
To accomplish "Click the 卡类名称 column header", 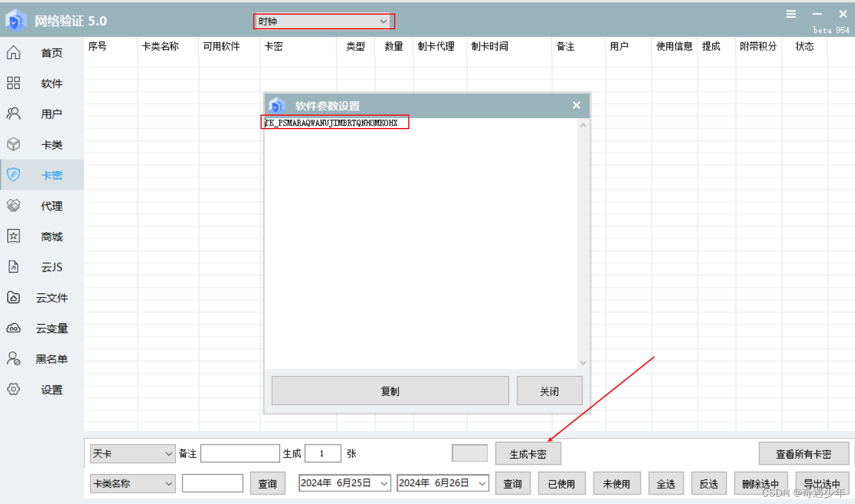I will tap(160, 46).
